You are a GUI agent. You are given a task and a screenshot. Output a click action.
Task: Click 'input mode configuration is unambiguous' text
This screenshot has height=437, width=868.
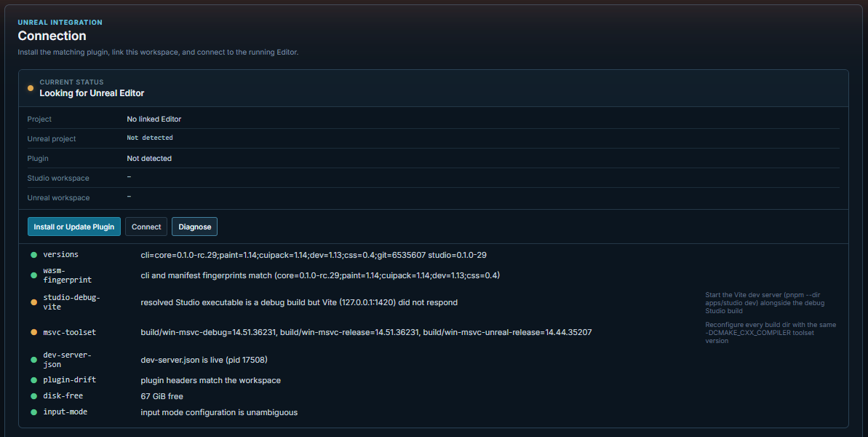click(219, 413)
